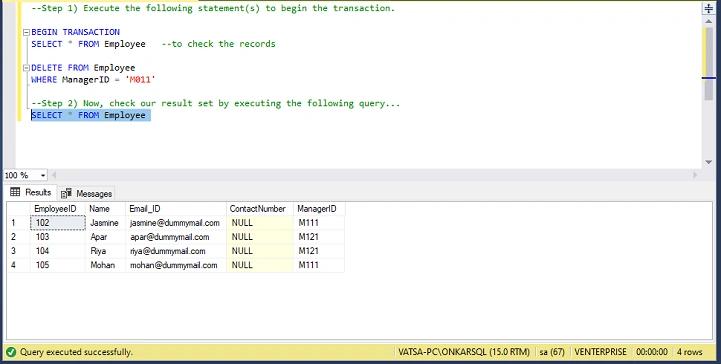
Task: Select cell with EmployeeID 104
Action: tap(57, 251)
